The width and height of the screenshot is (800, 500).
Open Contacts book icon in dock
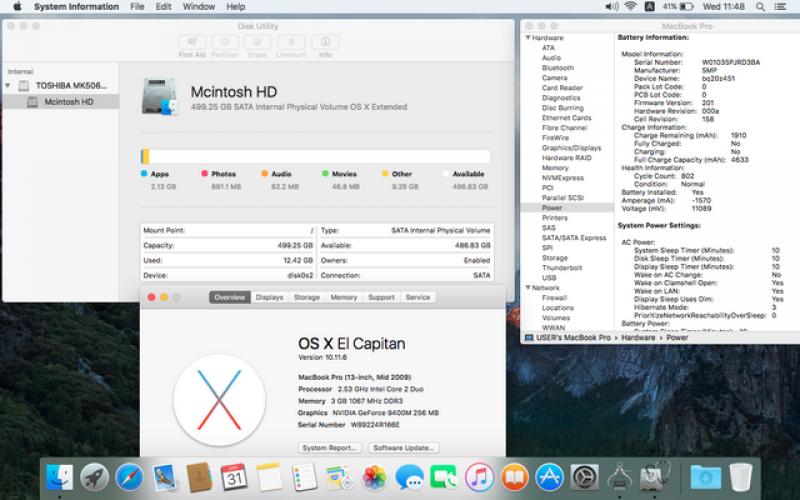point(199,478)
